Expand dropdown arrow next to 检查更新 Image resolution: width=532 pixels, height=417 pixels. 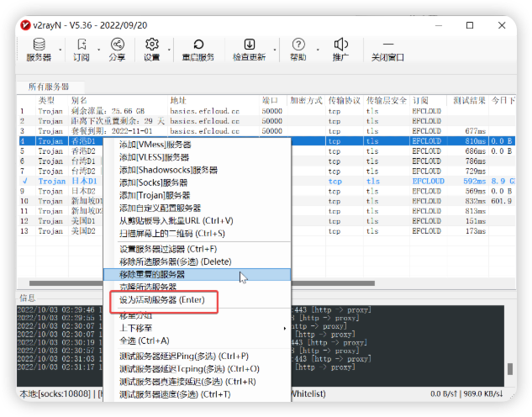pyautogui.click(x=275, y=50)
